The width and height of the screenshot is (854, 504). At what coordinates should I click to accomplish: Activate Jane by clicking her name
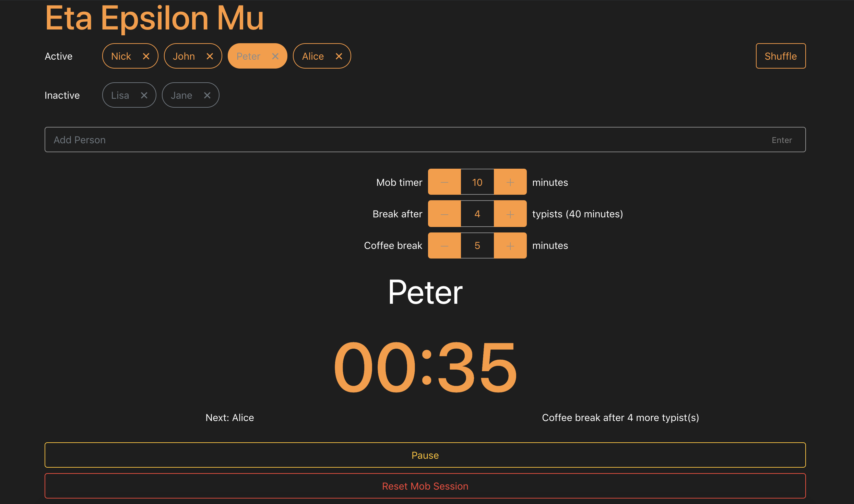point(181,95)
